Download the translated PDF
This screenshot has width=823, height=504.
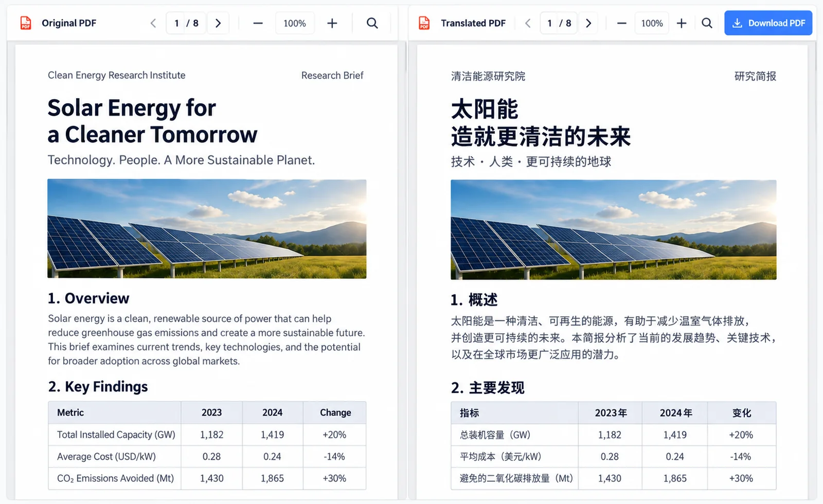[x=768, y=23]
